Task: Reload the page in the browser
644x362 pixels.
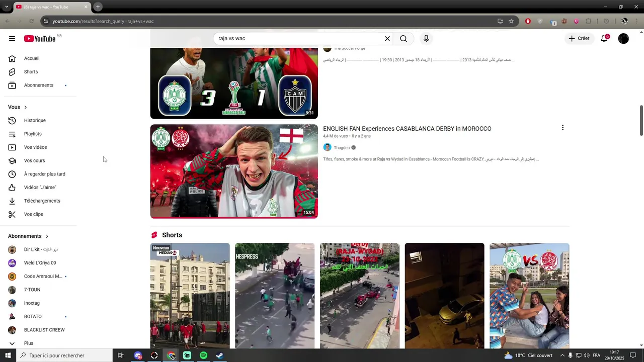Action: (31, 21)
